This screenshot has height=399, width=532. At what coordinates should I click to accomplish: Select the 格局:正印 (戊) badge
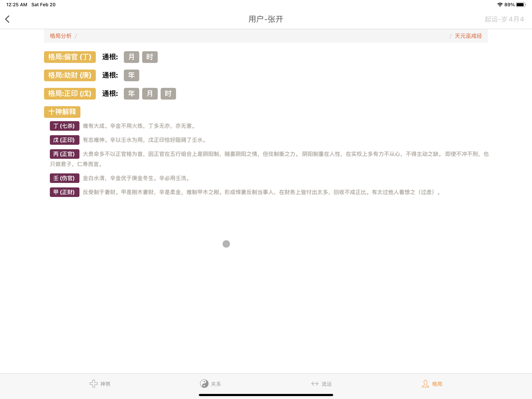coord(70,94)
